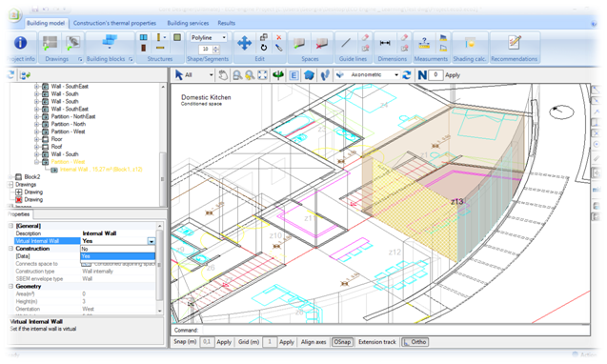Open the Polyline shape dropdown
The height and width of the screenshot is (364, 607).
224,37
